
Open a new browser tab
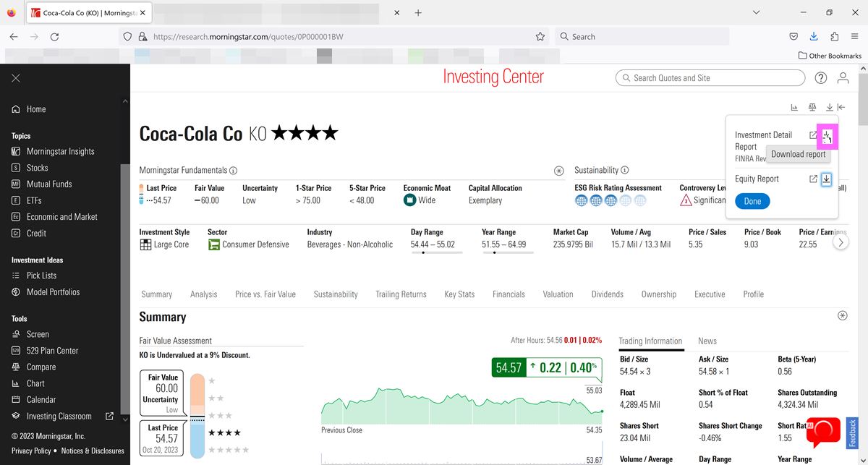pos(418,13)
